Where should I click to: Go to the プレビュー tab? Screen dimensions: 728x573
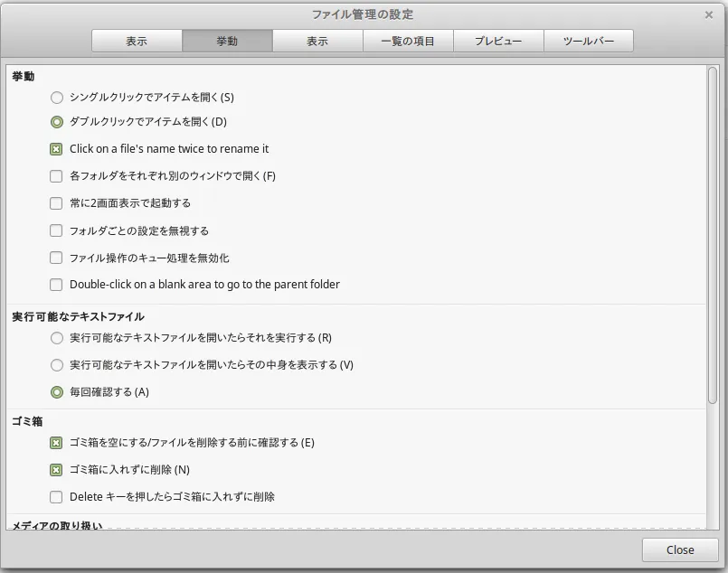[498, 41]
